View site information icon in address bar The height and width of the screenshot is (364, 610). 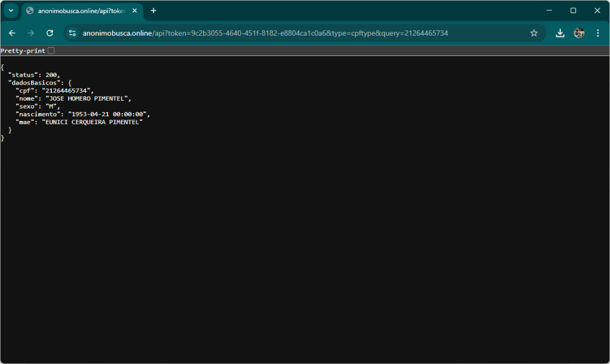pyautogui.click(x=72, y=33)
